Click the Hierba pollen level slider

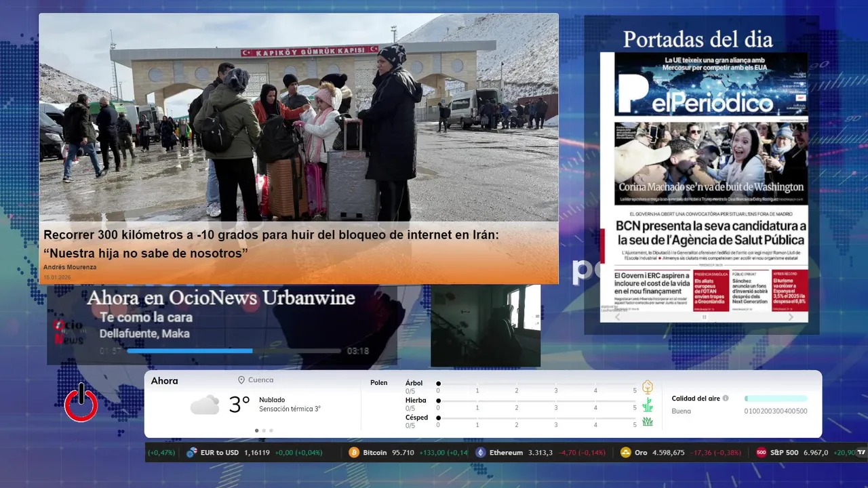coord(536,401)
